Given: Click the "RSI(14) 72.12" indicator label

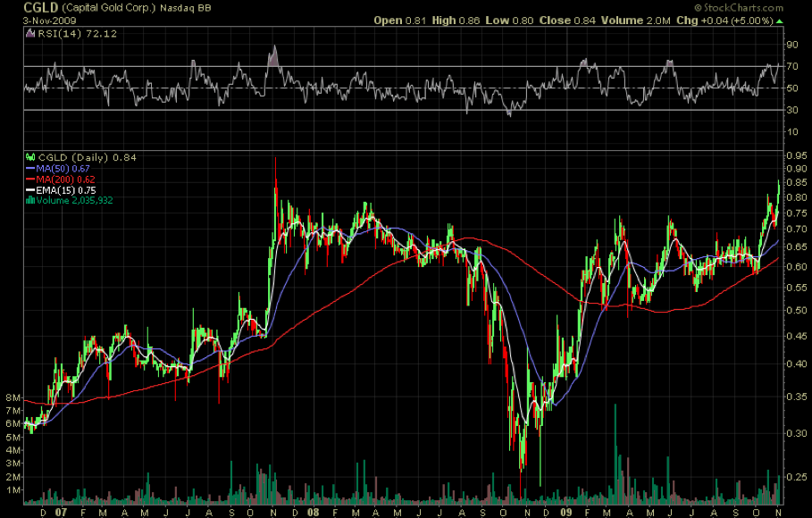Looking at the screenshot, I should (x=77, y=34).
